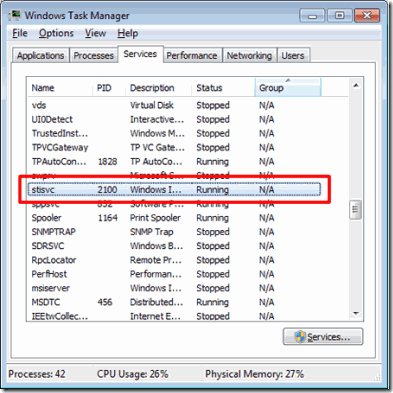Select the vds service row

pos(174,105)
